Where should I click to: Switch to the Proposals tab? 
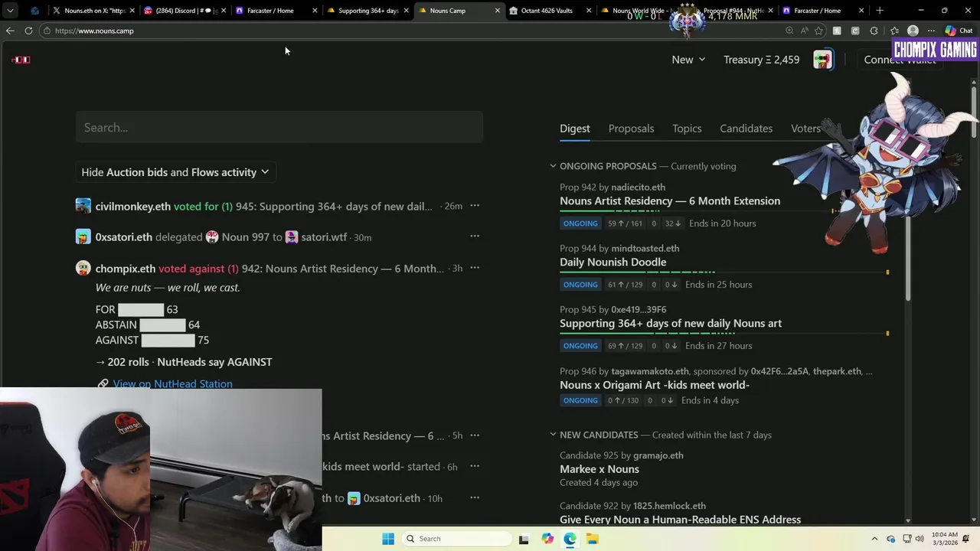click(x=631, y=129)
